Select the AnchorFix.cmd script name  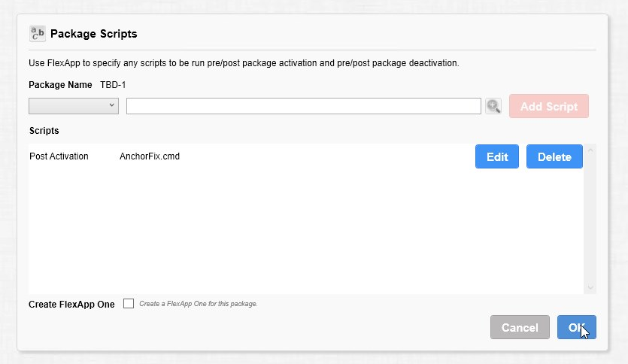click(x=150, y=156)
